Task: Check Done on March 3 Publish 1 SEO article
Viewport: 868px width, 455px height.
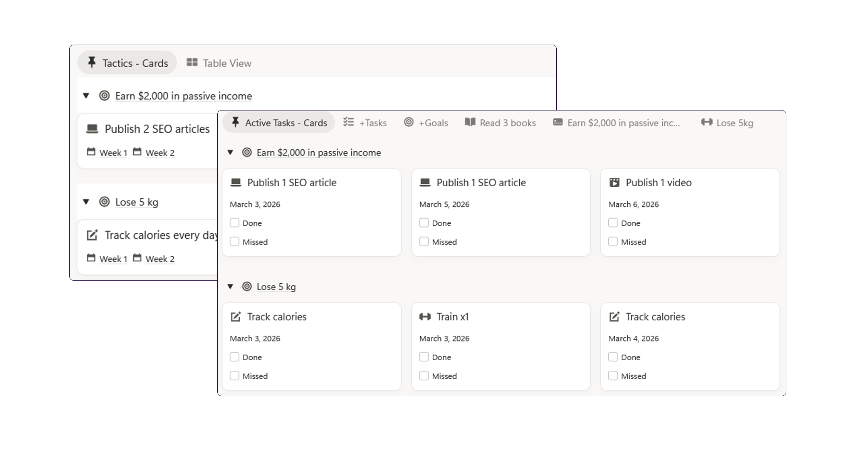Action: point(235,223)
